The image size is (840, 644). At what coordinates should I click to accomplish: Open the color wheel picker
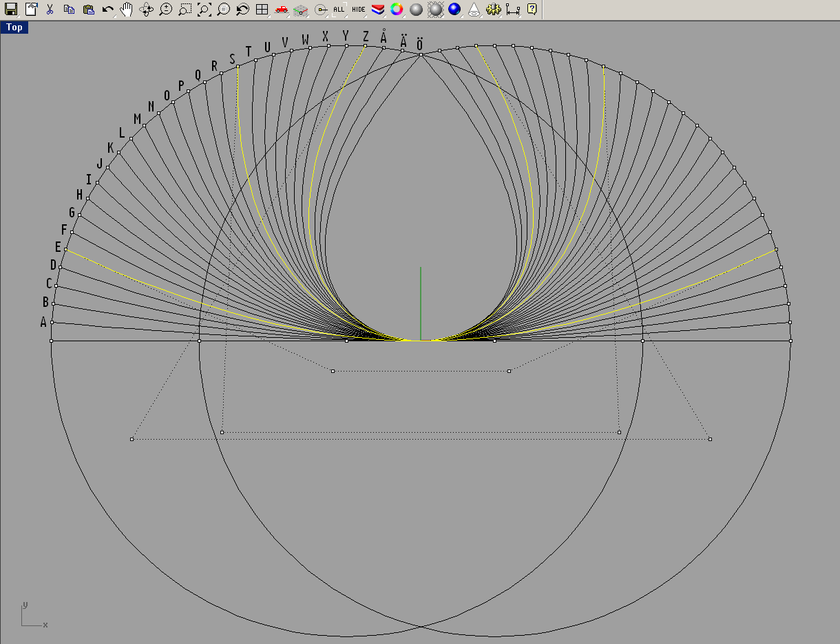pos(396,10)
